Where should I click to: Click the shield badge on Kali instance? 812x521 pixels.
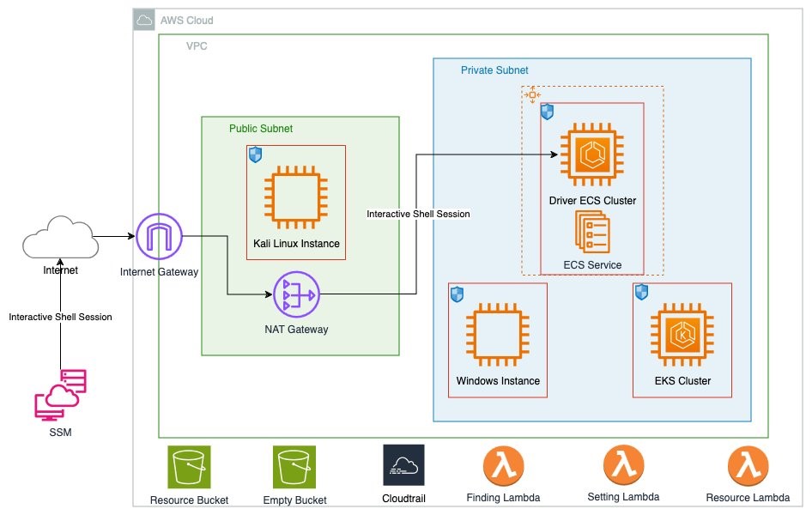tap(255, 154)
